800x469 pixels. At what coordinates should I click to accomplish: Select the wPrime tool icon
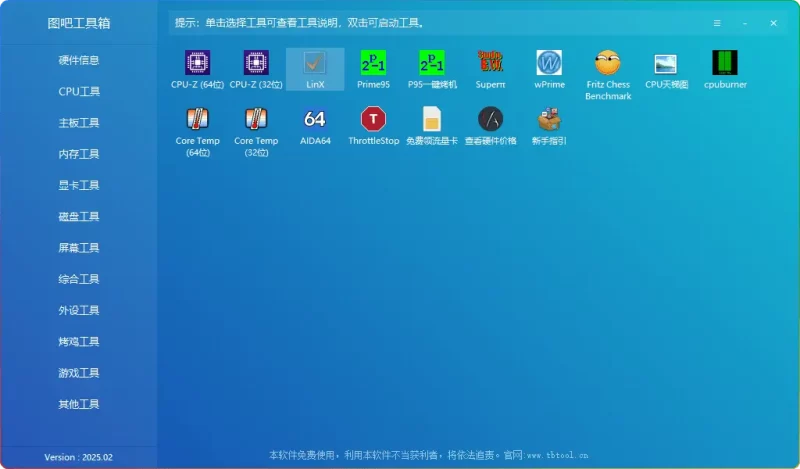[x=549, y=63]
